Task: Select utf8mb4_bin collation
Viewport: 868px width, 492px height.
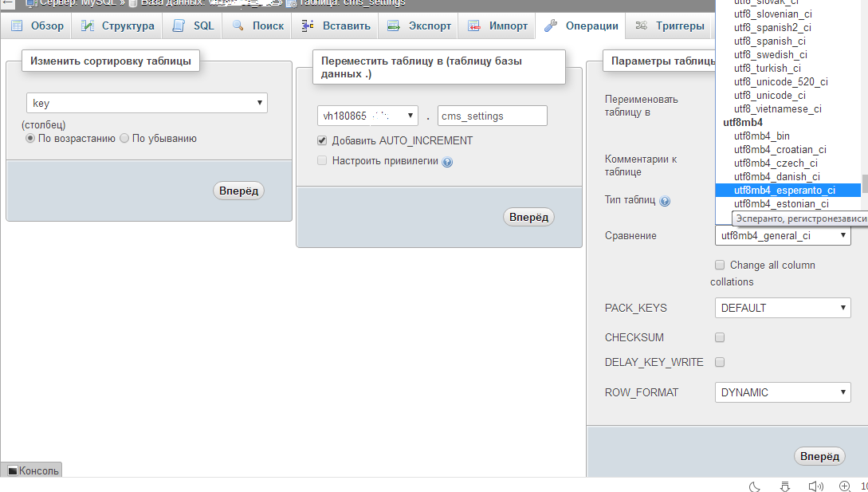Action: (787, 136)
